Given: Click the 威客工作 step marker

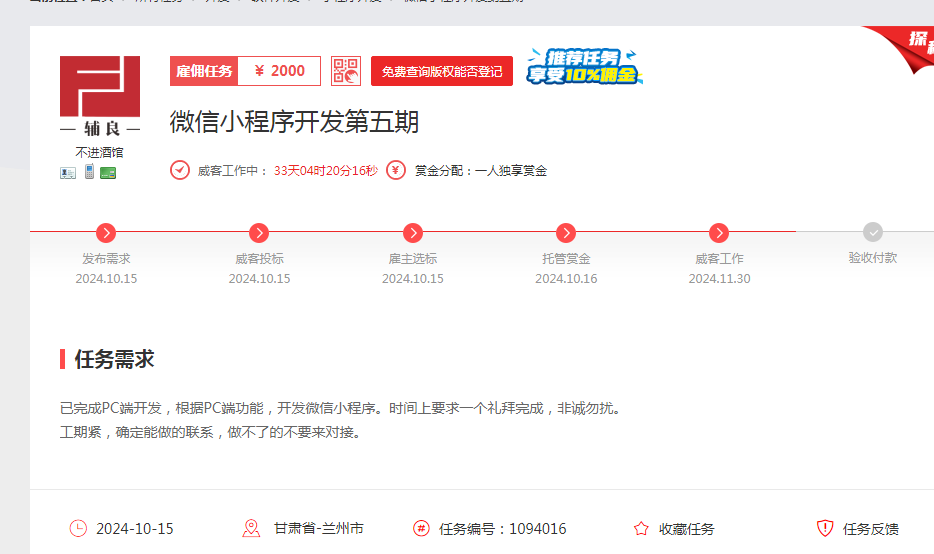Looking at the screenshot, I should pos(719,233).
